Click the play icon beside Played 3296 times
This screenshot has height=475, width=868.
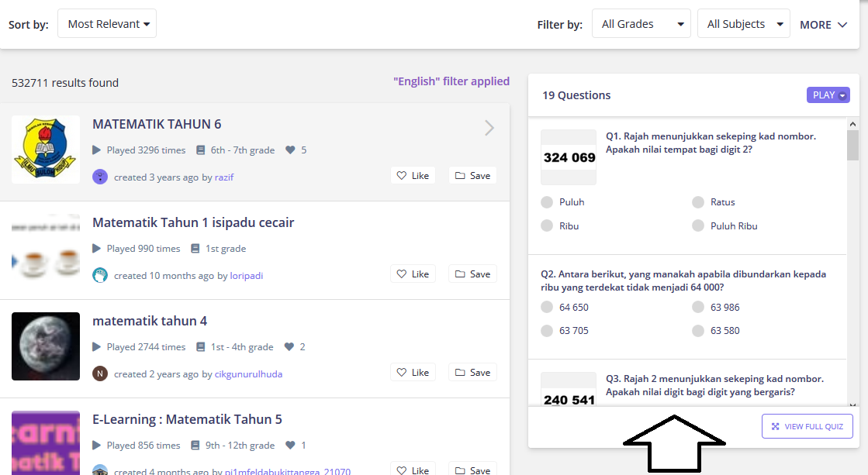[x=96, y=150]
